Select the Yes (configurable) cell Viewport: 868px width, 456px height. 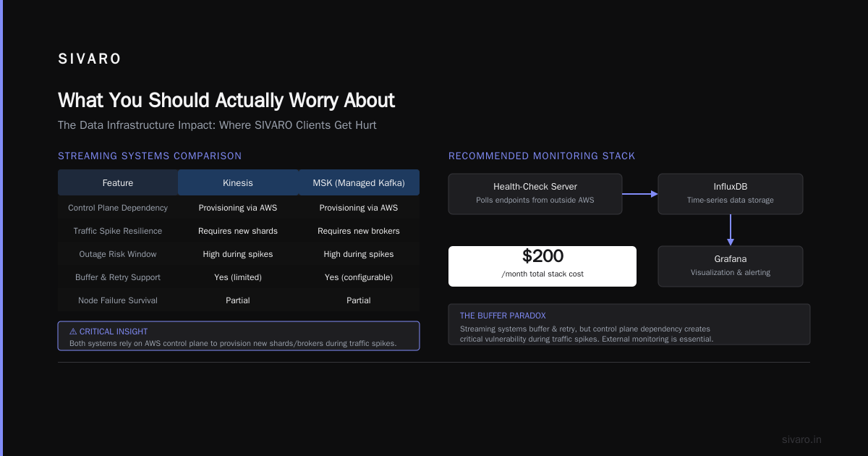[359, 277]
